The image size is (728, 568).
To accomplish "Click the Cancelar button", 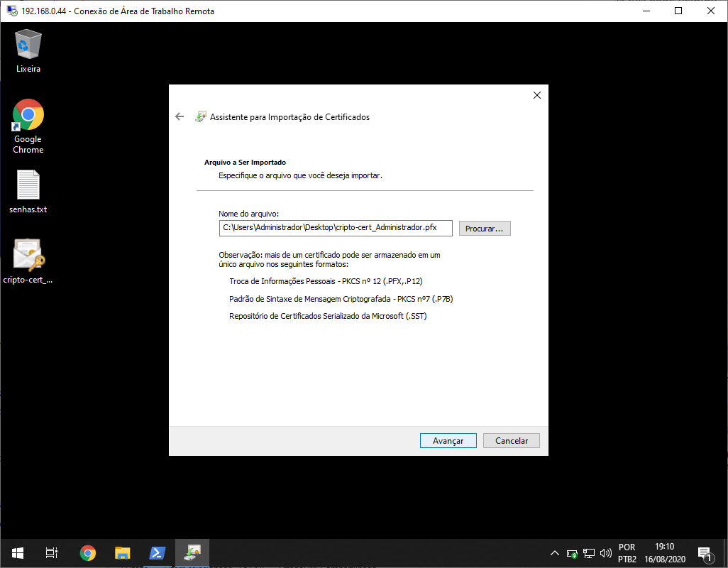I will click(x=511, y=440).
